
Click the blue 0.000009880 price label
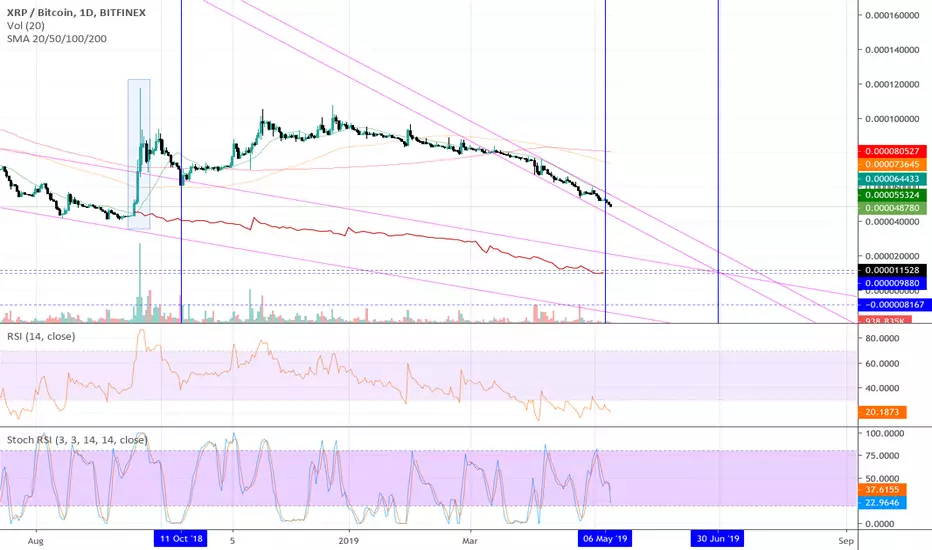(x=892, y=284)
